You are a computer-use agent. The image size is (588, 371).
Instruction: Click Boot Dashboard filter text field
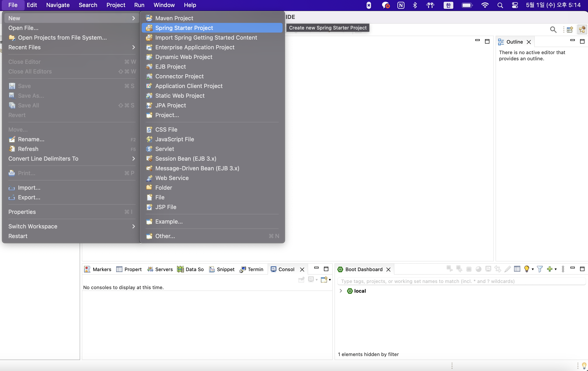(x=461, y=281)
